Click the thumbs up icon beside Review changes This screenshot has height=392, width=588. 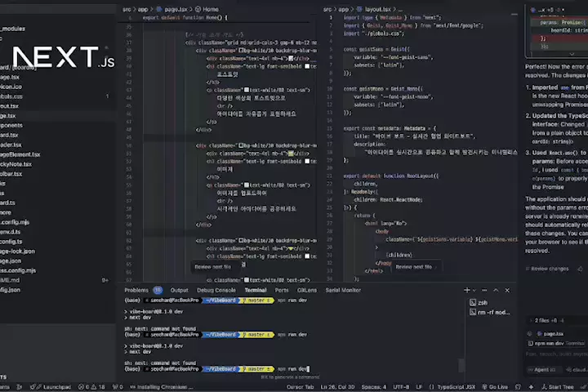pos(580,269)
